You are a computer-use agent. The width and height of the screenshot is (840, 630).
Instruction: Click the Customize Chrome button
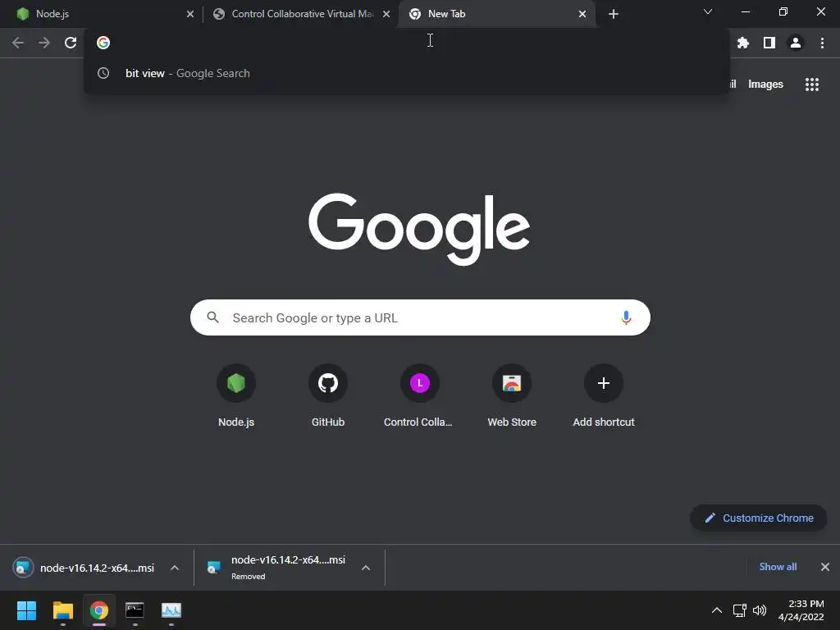tap(759, 518)
